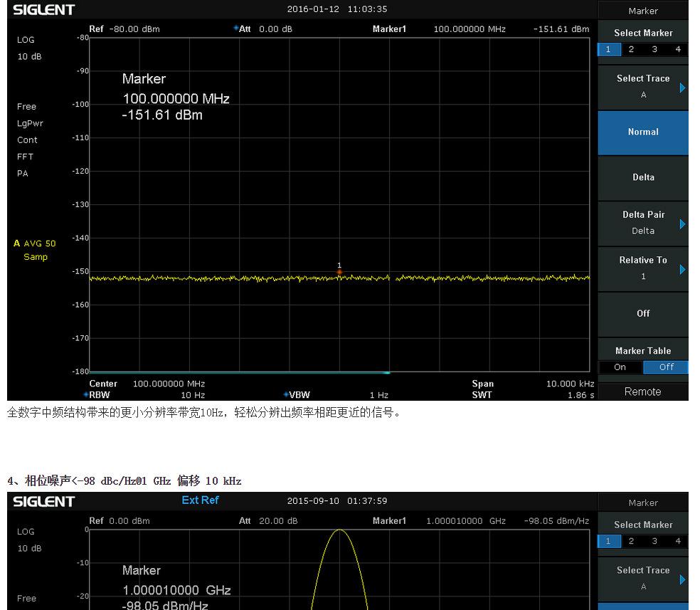Image resolution: width=700 pixels, height=610 pixels.
Task: Click the yellow A AVG 50 trace indicator
Action: click(35, 243)
